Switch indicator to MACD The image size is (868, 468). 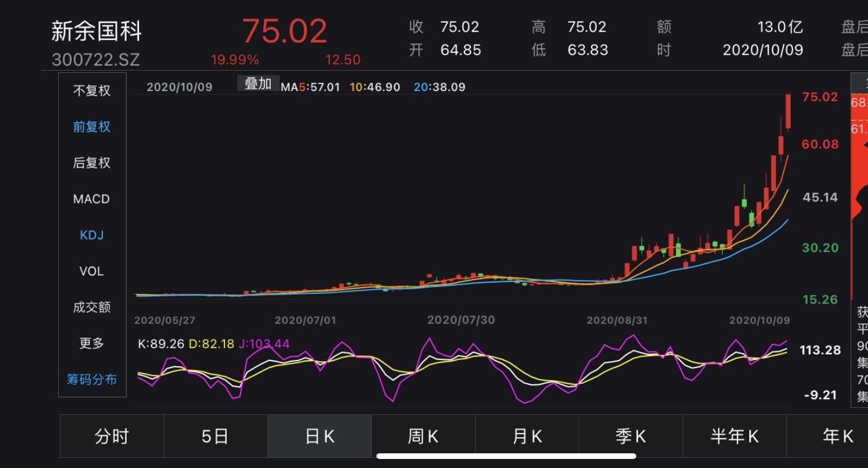(x=92, y=199)
